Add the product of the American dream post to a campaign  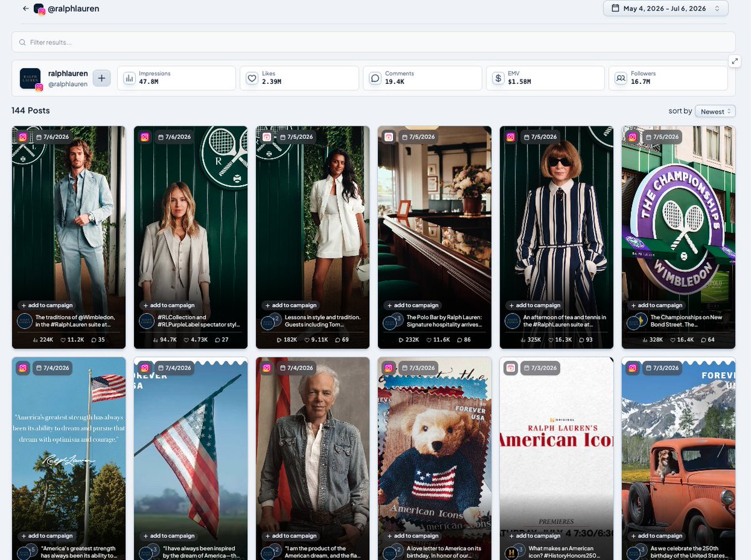[290, 536]
